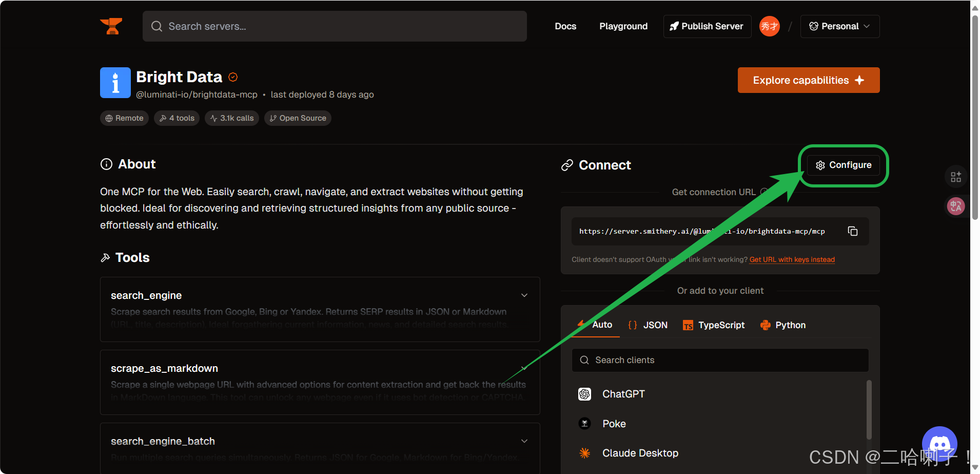980x474 pixels.
Task: Click the 4 tools tag
Action: tap(177, 118)
